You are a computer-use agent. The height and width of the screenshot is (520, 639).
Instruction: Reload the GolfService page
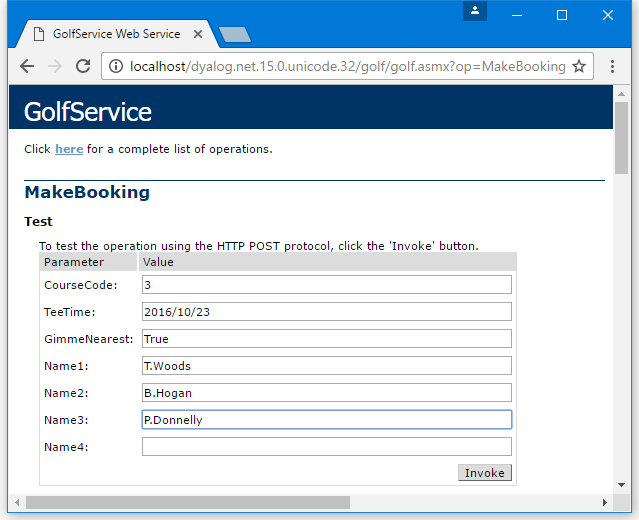[83, 66]
